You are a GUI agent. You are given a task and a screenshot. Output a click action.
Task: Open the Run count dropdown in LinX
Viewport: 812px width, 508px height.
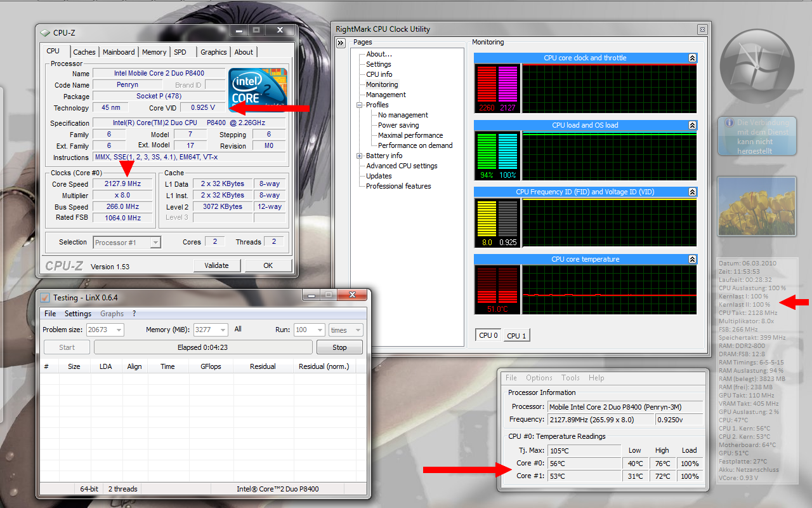click(320, 330)
